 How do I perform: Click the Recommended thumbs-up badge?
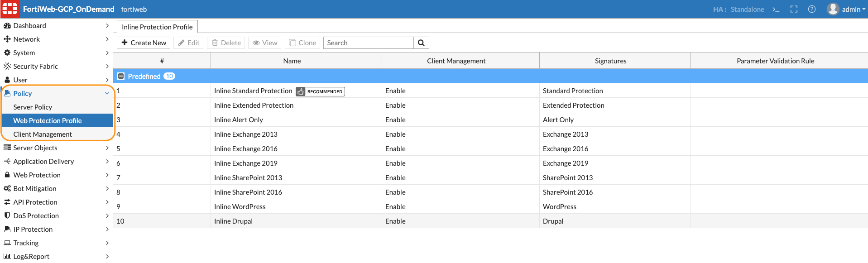320,91
